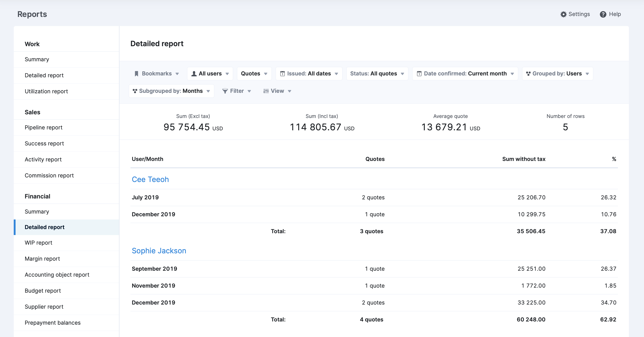Click the Sales section heading

(x=32, y=112)
